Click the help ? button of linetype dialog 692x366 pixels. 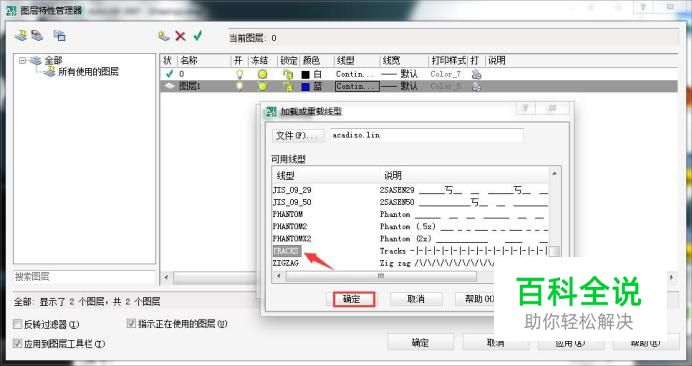coord(526,108)
